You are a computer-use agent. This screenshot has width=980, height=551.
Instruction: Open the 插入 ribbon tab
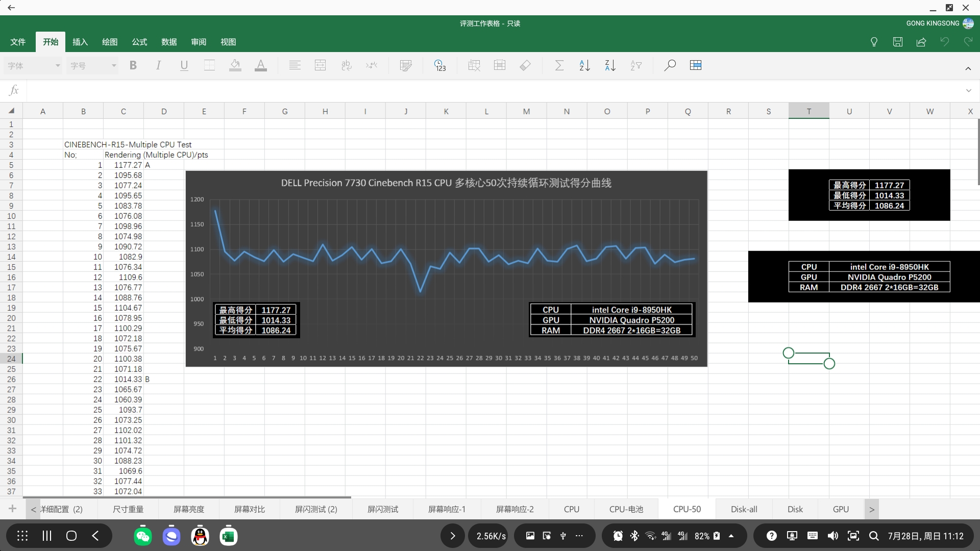[x=80, y=42]
